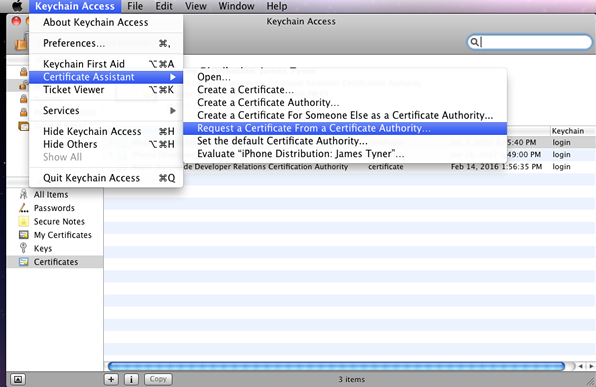This screenshot has height=387, width=596.
Task: Toggle the preview pane icon in bottom bar
Action: pos(17,379)
